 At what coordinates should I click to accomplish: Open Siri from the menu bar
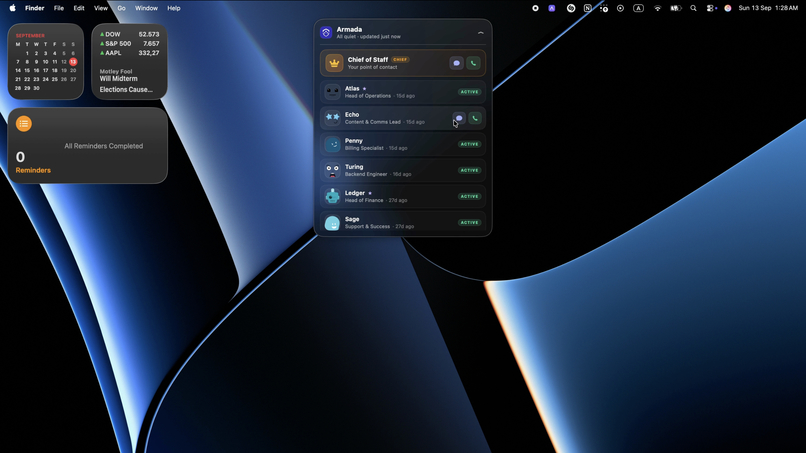(x=728, y=8)
